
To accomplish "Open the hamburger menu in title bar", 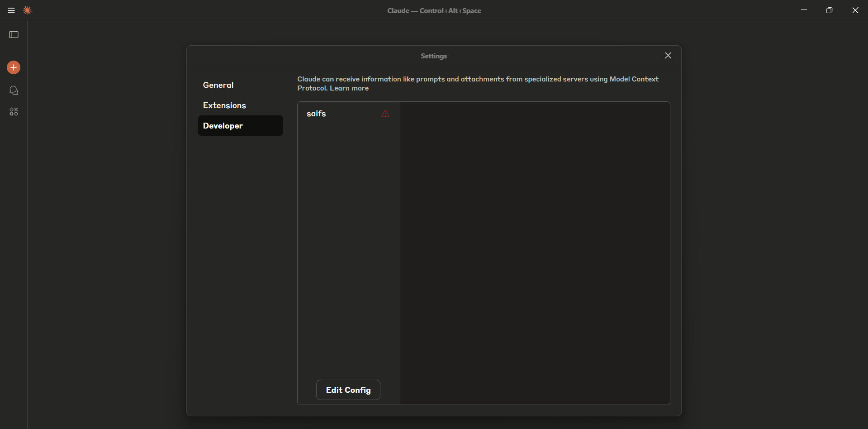I will click(11, 10).
